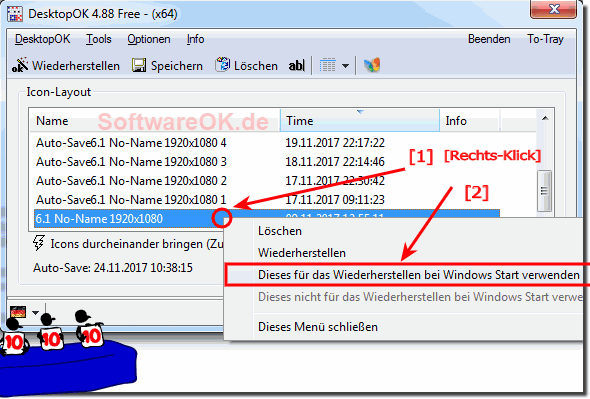Select 'Auto-Save6.1 No-Name 1920x1080 3' entry
Image resolution: width=590 pixels, height=399 pixels.
131,162
